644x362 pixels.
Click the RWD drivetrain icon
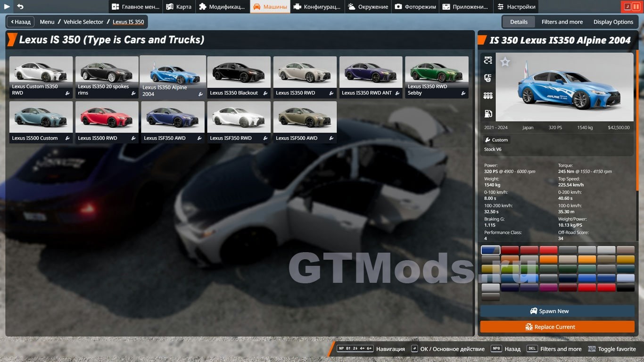[488, 60]
